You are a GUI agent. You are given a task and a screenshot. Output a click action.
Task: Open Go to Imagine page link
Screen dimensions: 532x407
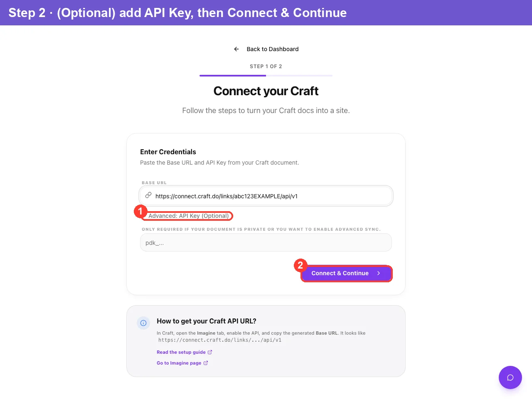click(x=179, y=363)
